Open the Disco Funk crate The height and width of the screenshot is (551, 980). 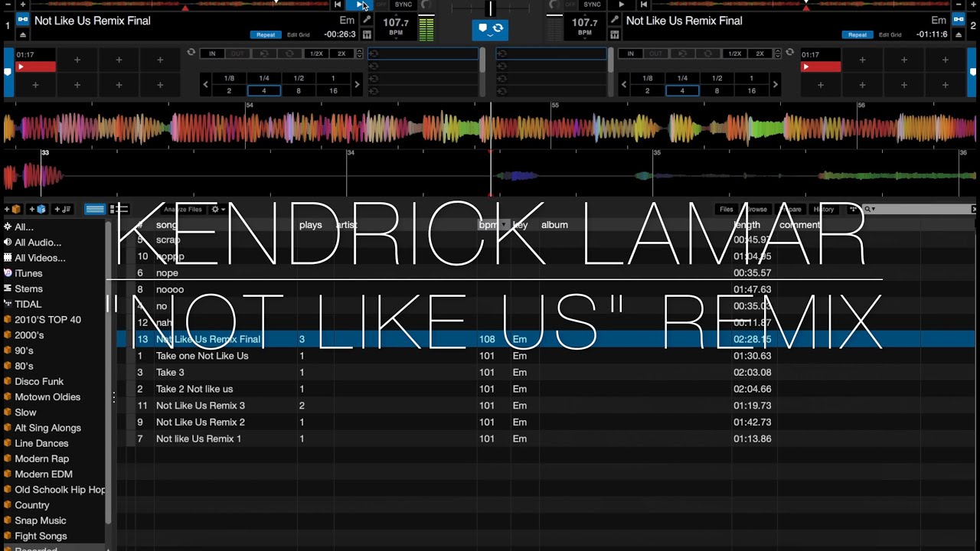(39, 381)
